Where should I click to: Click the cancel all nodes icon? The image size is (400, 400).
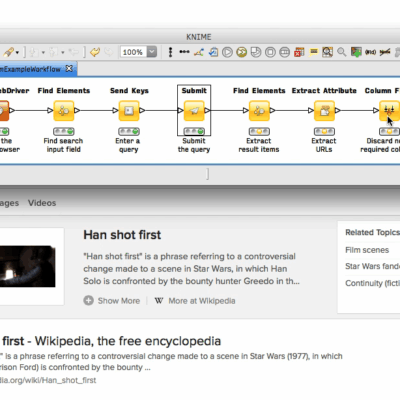click(284, 52)
